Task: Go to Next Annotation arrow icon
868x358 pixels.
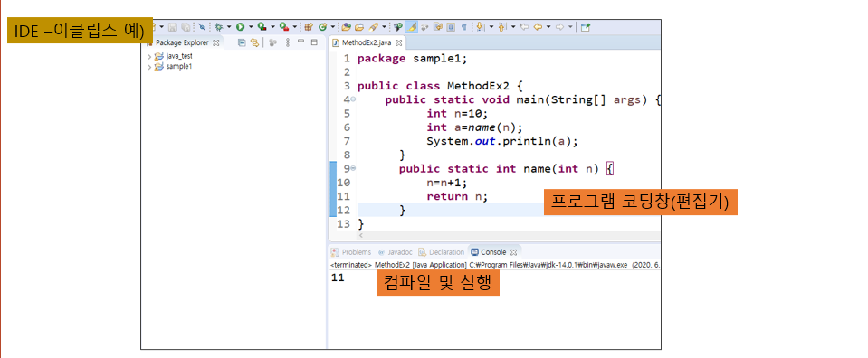Action: click(x=480, y=26)
